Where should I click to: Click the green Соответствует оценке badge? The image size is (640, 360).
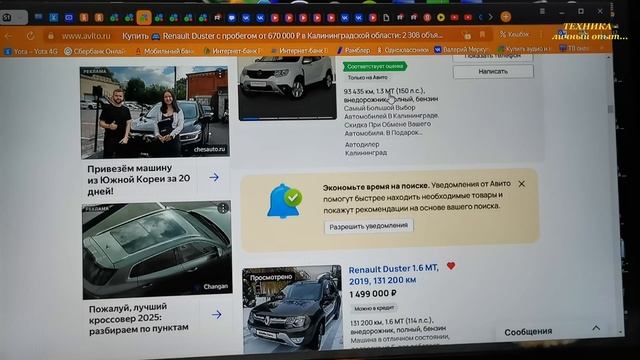pyautogui.click(x=375, y=66)
